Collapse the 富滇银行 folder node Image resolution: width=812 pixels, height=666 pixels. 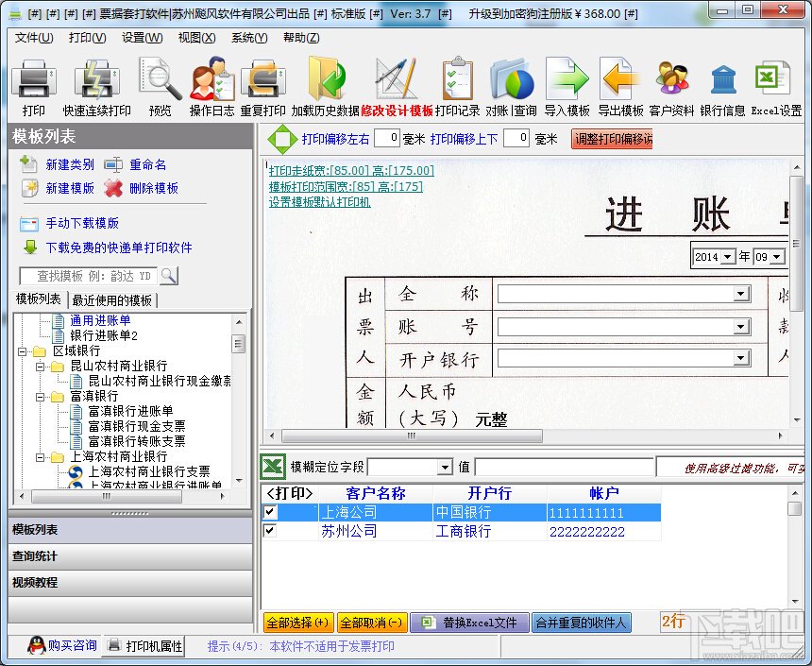pos(40,397)
